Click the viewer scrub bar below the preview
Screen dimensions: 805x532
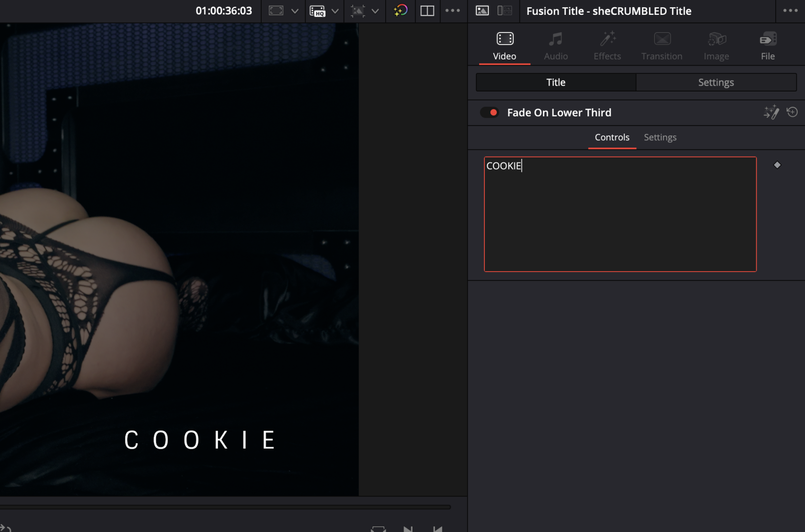(x=225, y=507)
